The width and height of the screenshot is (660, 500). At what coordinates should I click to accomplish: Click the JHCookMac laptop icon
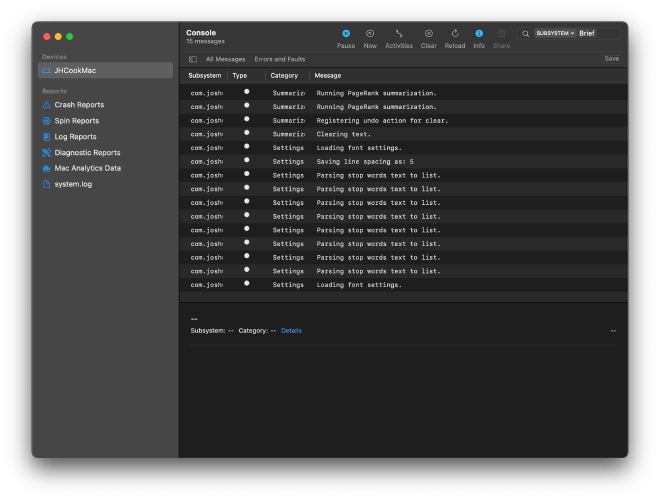47,70
